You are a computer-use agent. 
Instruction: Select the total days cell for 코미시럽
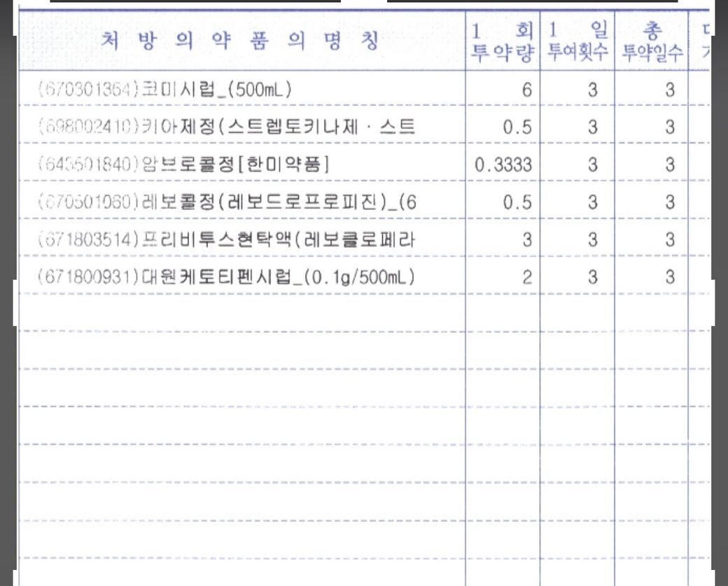670,90
